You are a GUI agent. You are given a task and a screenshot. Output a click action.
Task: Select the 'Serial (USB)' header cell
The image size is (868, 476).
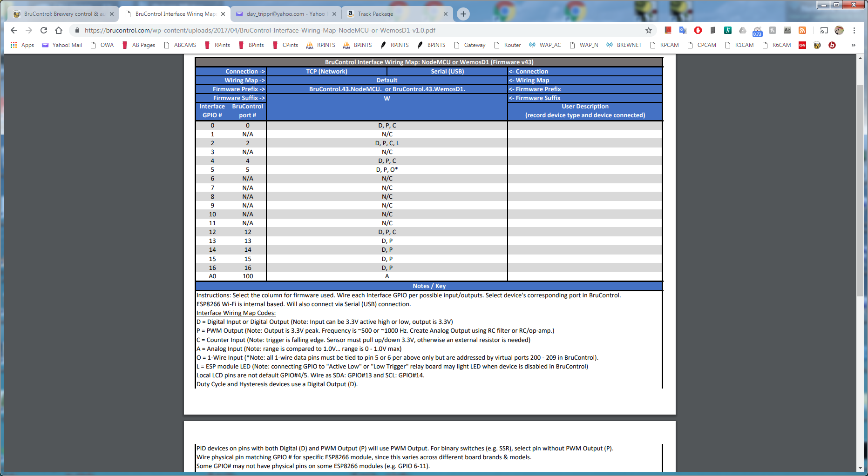pos(447,71)
